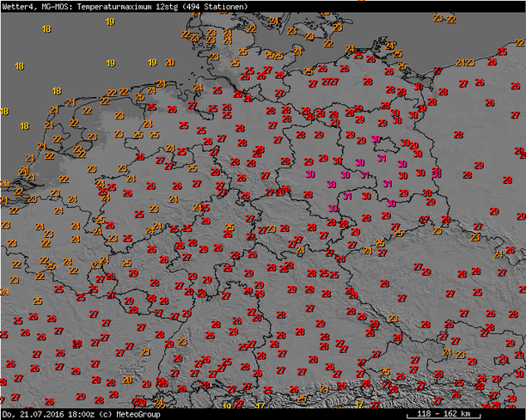The width and height of the screenshot is (526, 420).
Task: Click the "118 - 162 km" scale bar
Action: [x=443, y=414]
